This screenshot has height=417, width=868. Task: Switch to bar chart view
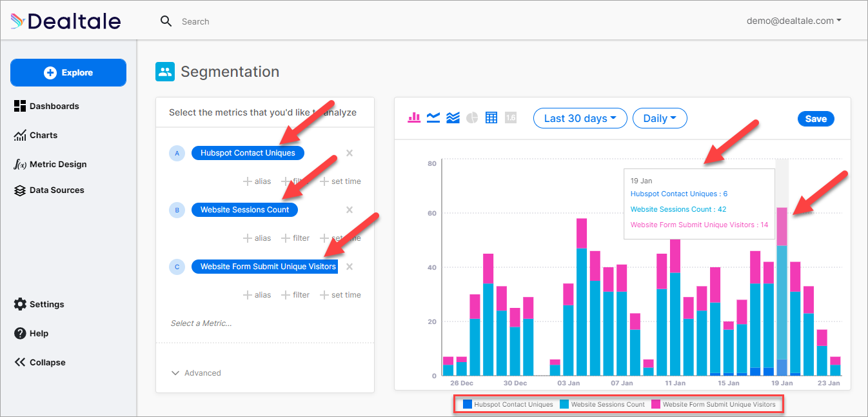pos(414,117)
